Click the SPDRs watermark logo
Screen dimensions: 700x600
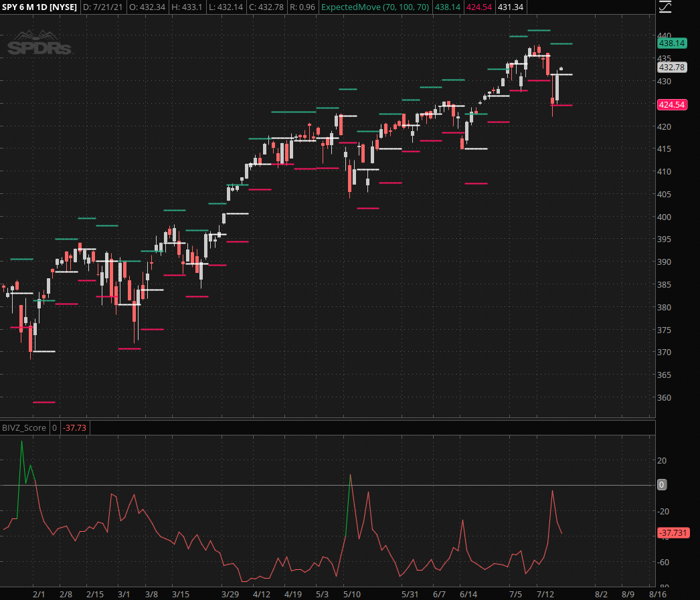click(x=39, y=43)
